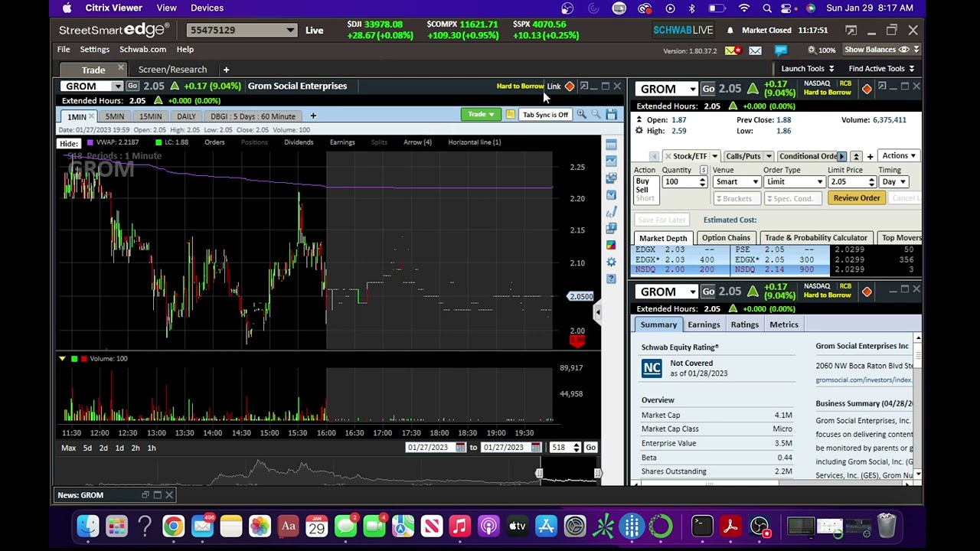Open chart symbol GROM dropdown arrow
This screenshot has width=980, height=551.
coord(117,86)
